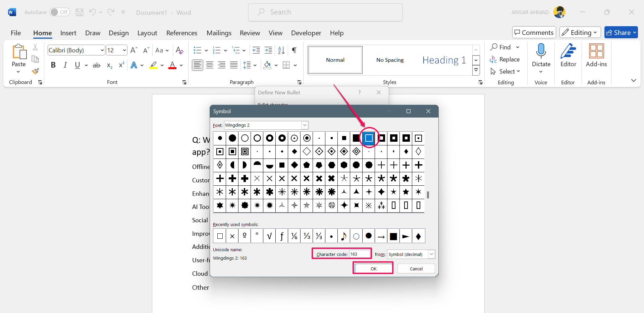Image resolution: width=644 pixels, height=313 pixels.
Task: Switch to the Layout tab
Action: pyautogui.click(x=147, y=33)
